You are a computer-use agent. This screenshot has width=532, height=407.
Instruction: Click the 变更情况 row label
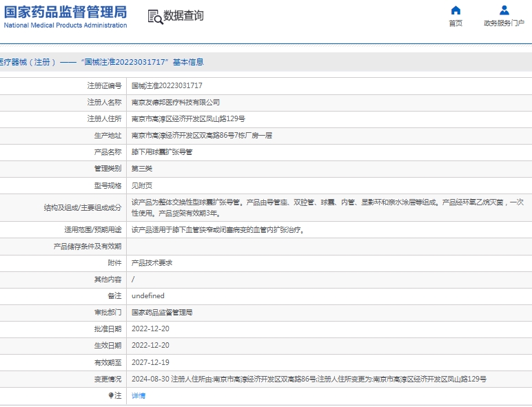[108, 379]
